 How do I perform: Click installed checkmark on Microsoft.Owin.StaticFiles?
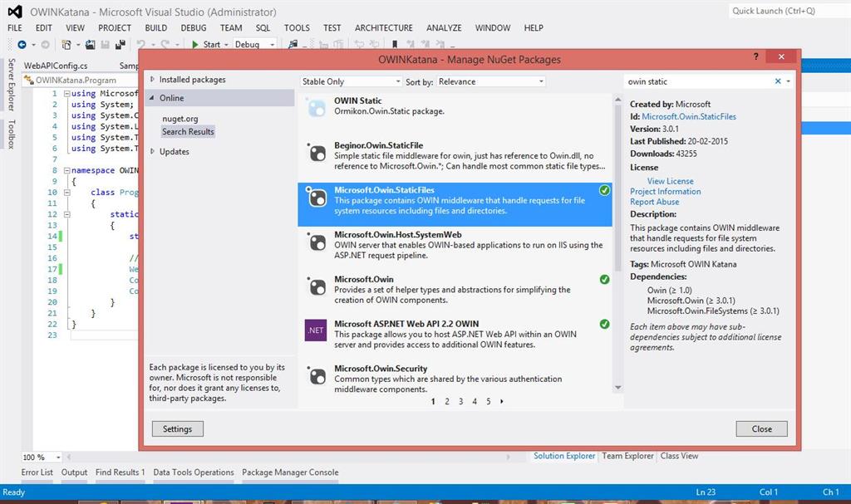[604, 190]
